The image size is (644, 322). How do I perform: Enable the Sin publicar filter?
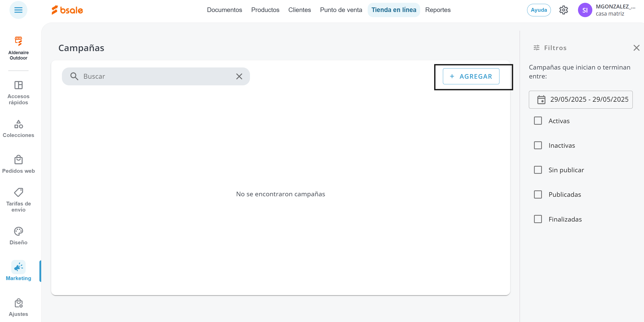538,170
